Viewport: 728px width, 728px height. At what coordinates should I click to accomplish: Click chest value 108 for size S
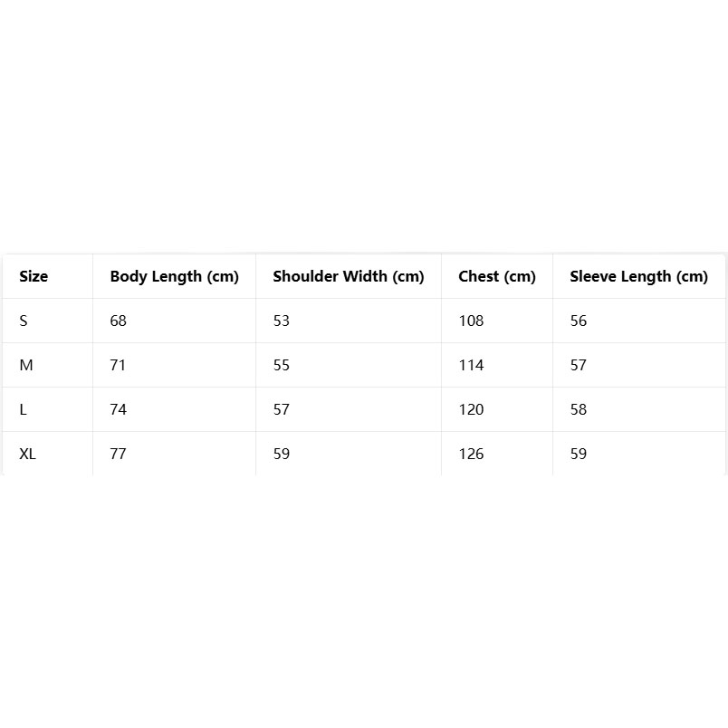(x=471, y=321)
